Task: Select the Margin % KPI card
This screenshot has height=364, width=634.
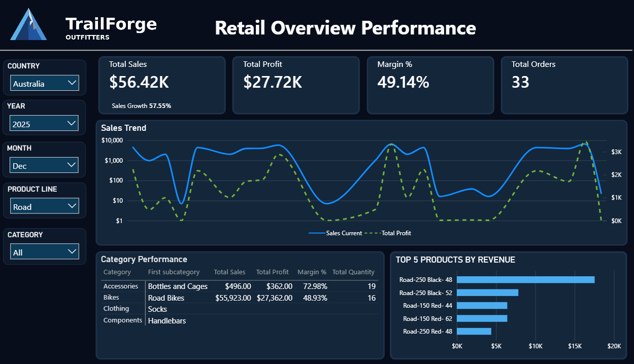Action: click(430, 85)
